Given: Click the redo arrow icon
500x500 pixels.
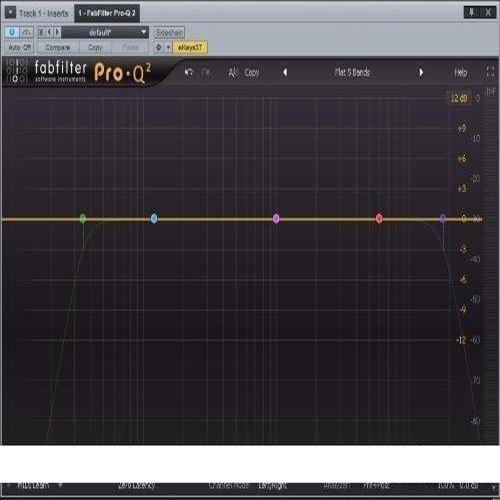Looking at the screenshot, I should point(206,72).
